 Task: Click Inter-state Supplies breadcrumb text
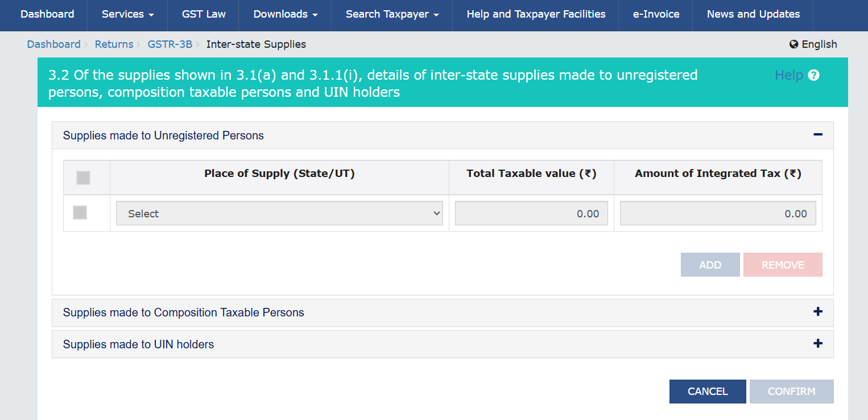click(256, 44)
